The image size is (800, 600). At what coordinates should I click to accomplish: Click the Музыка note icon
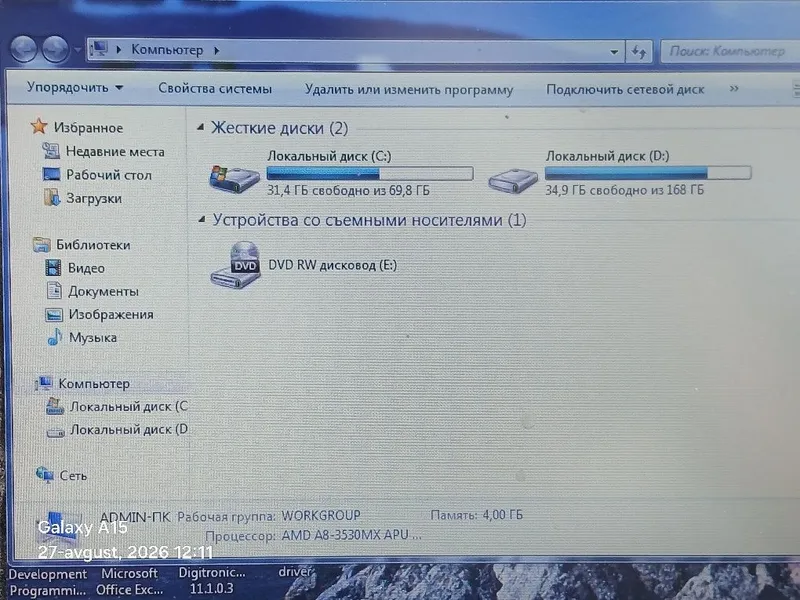tap(54, 337)
